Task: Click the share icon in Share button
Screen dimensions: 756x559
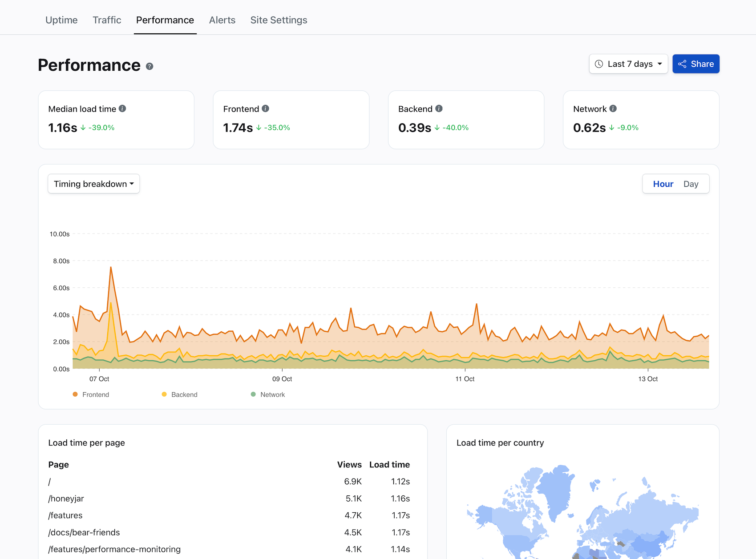Action: click(x=682, y=64)
